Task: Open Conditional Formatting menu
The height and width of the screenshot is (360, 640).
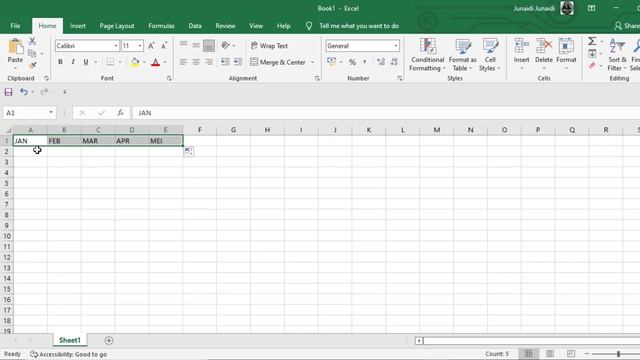Action: point(427,55)
